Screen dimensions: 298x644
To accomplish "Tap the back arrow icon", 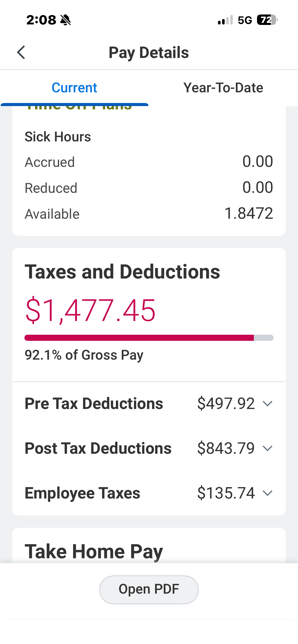I will point(21,52).
